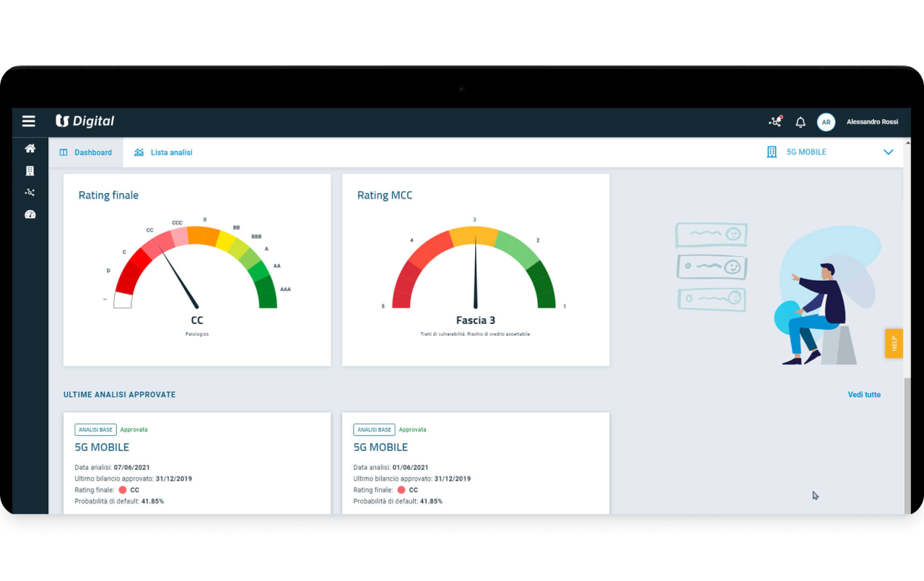Click the ULTIME ANALISI APPROVATE heading
The image size is (924, 581).
[x=119, y=395]
